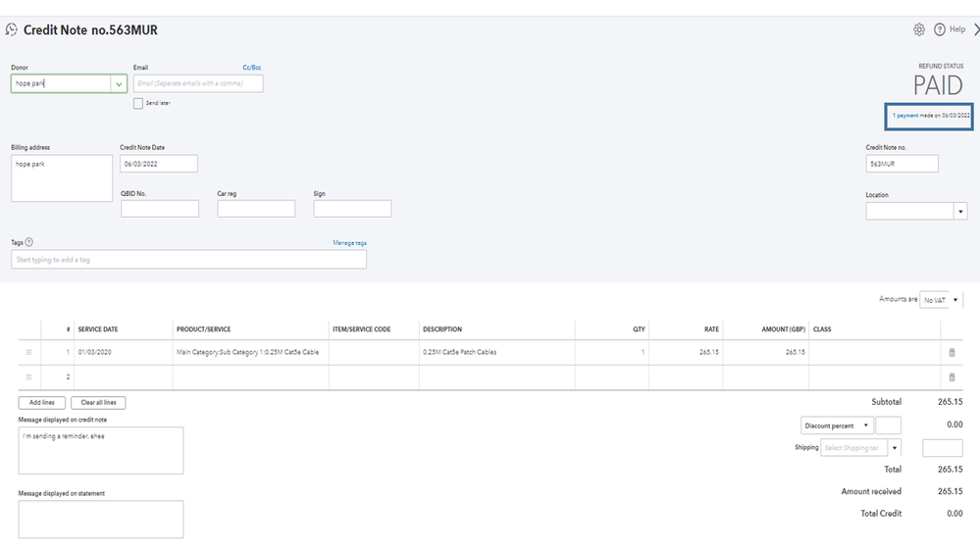Click the Help question mark icon
This screenshot has height=551, width=980.
940,29
